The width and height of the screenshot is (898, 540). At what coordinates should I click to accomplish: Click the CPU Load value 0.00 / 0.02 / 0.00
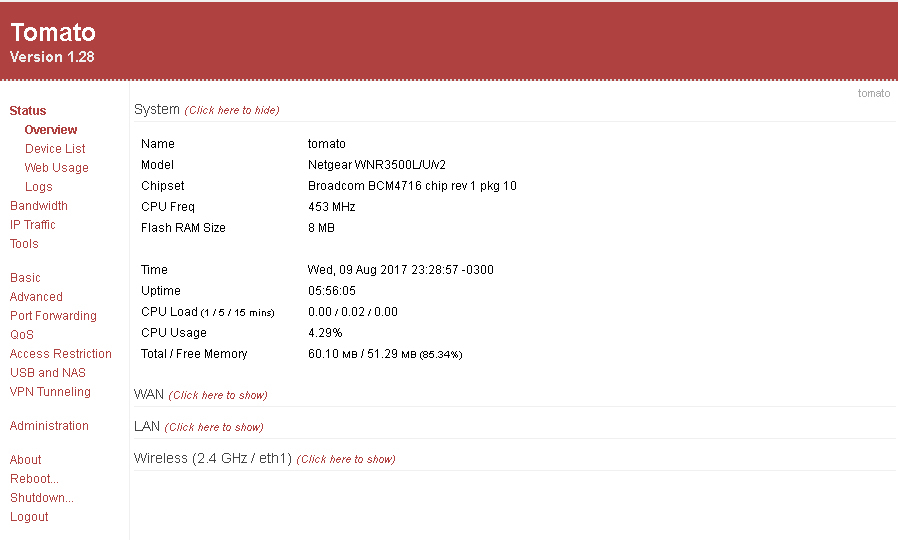coord(353,312)
